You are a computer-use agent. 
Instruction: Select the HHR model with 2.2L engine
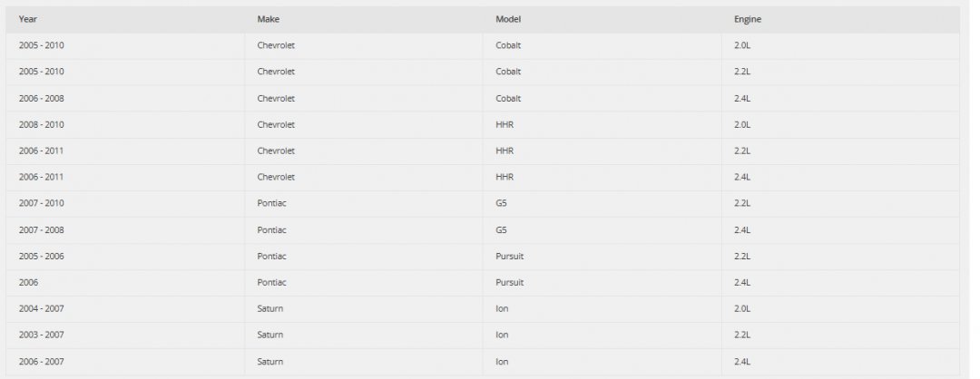[505, 151]
